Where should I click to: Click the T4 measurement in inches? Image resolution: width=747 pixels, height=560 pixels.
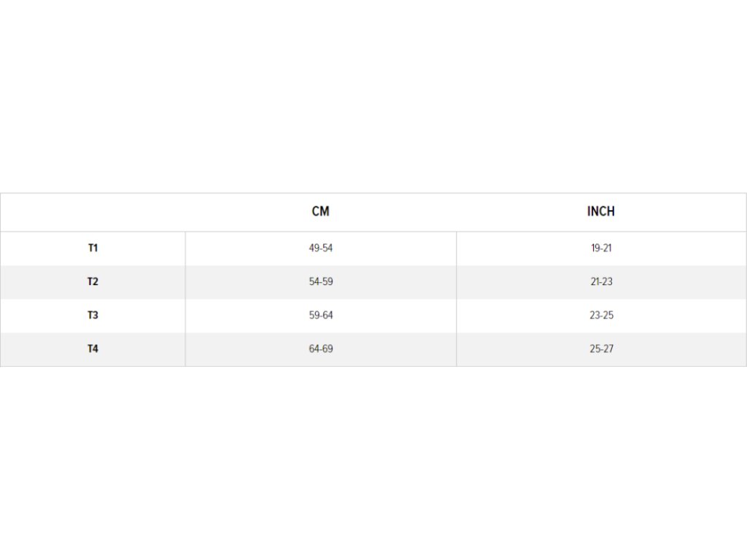601,349
